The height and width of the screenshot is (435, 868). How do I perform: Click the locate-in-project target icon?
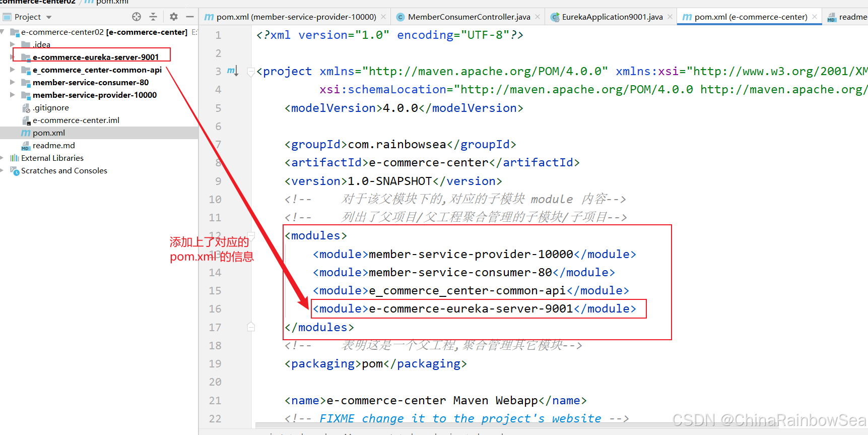137,17
